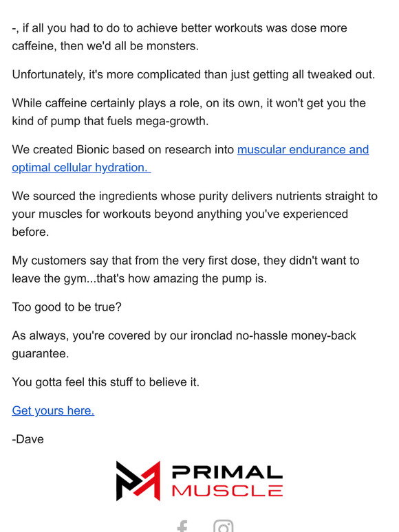Follow the 'muscular endurance and' hyperlink
This screenshot has width=399, height=532.
click(303, 150)
